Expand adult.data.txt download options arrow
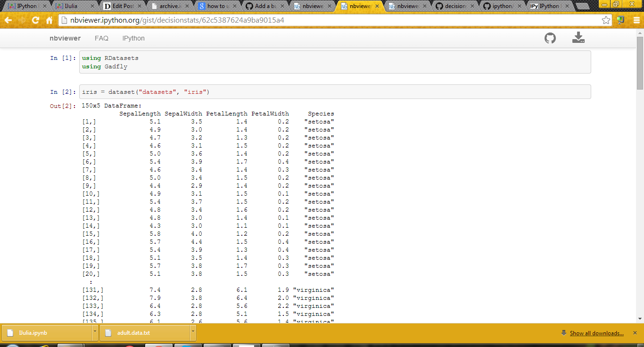 coord(192,332)
